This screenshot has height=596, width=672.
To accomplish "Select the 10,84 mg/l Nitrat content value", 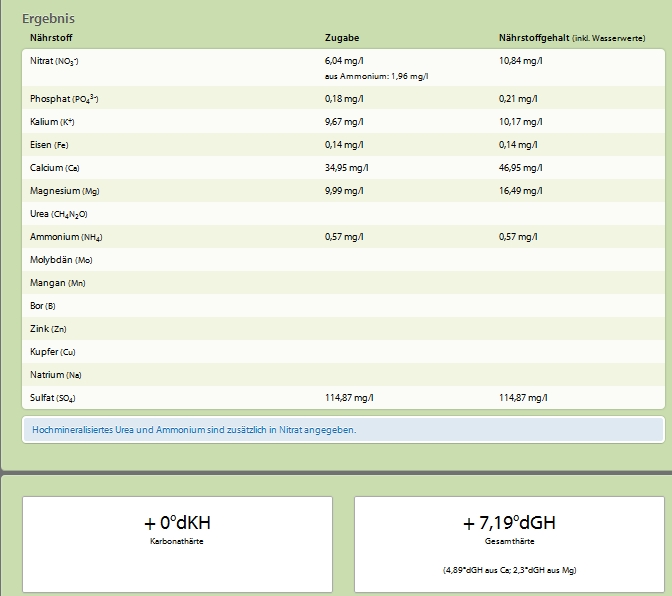I will (x=520, y=61).
